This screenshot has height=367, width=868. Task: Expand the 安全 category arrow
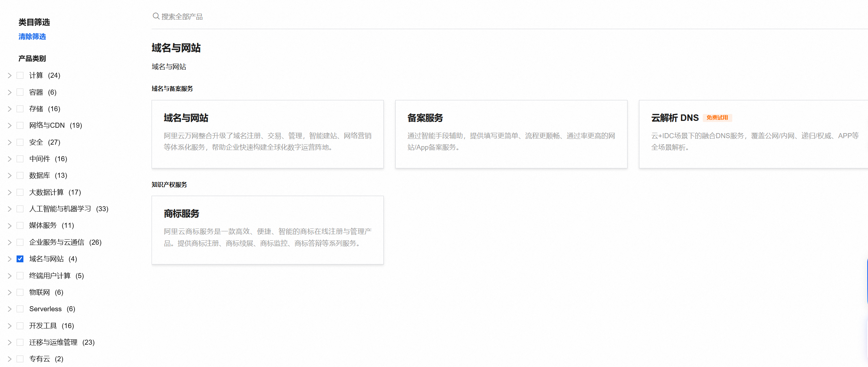tap(10, 142)
